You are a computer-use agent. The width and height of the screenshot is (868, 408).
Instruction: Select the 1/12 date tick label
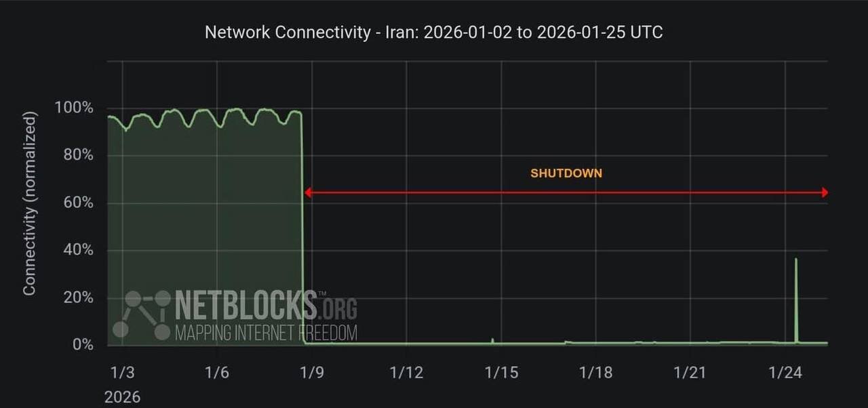(406, 372)
